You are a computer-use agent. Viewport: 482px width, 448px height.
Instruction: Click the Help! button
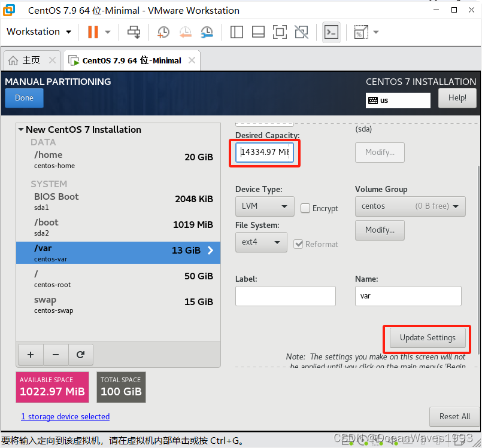457,98
